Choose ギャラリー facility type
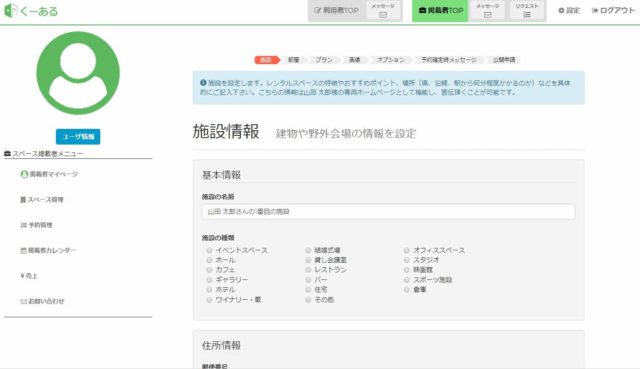Viewport: 640px width, 369px height. click(209, 280)
